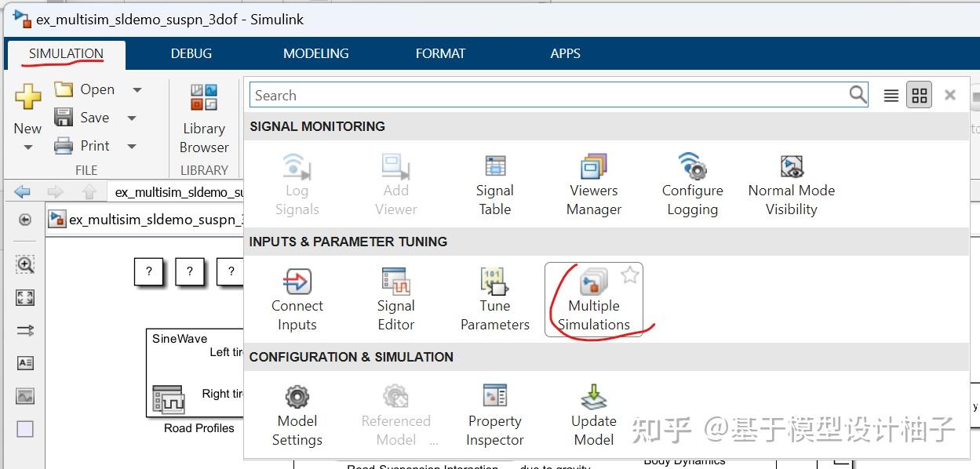Switch gallery to list view
980x469 pixels.
tap(891, 94)
